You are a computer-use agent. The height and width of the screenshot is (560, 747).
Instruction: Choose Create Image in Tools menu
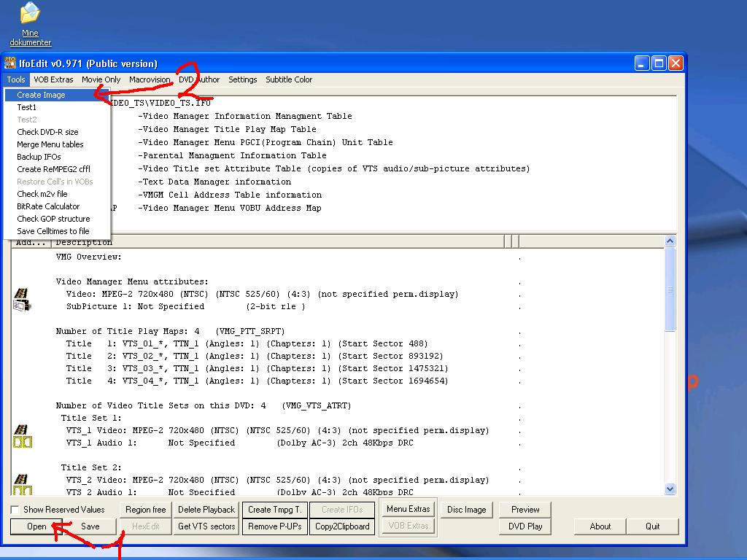click(x=57, y=95)
